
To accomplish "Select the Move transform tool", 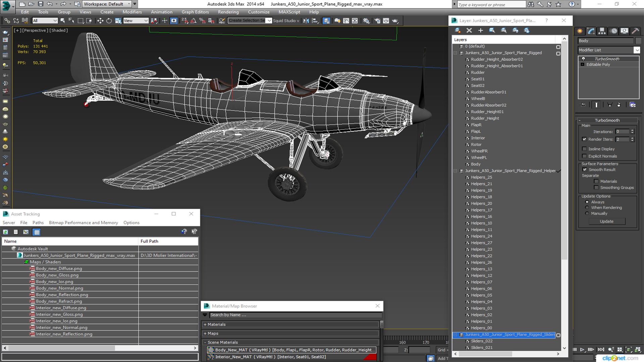I will click(x=100, y=21).
